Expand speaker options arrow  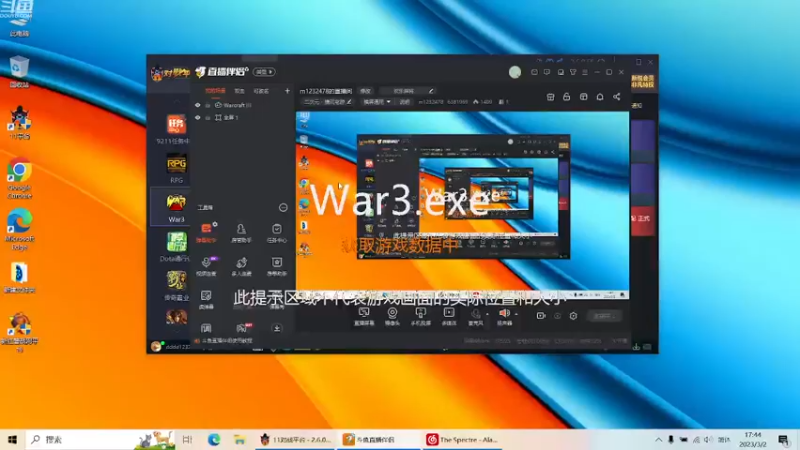click(x=516, y=314)
